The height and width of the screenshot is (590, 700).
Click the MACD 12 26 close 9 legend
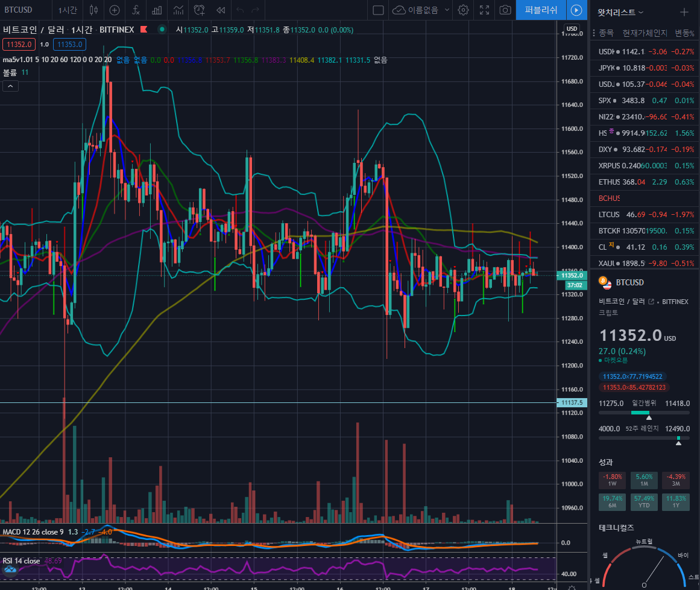34,532
